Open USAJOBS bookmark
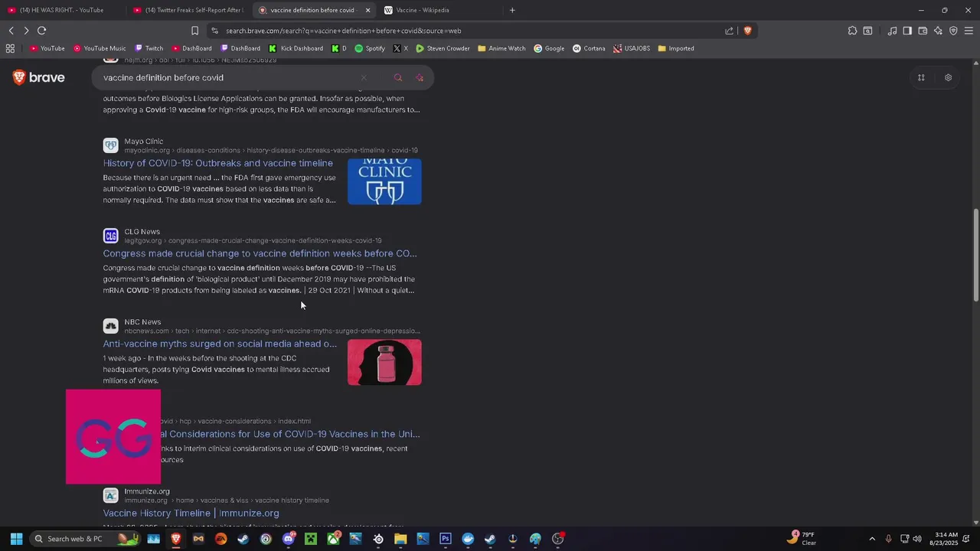The width and height of the screenshot is (980, 551). tap(632, 48)
